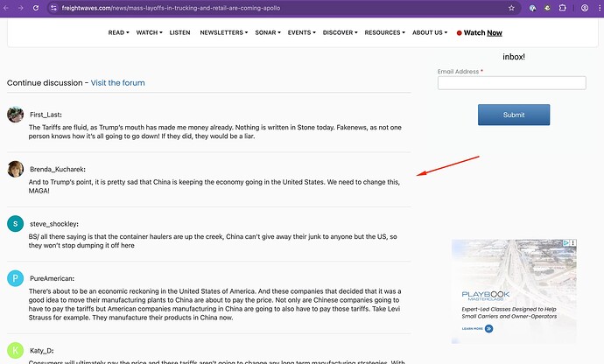Image resolution: width=604 pixels, height=364 pixels.
Task: Click the extension icon left of puzzle
Action: click(547, 8)
